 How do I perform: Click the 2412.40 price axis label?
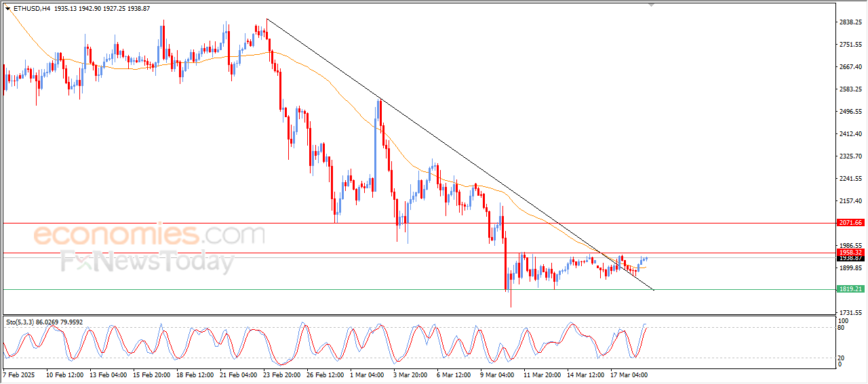tap(850, 134)
